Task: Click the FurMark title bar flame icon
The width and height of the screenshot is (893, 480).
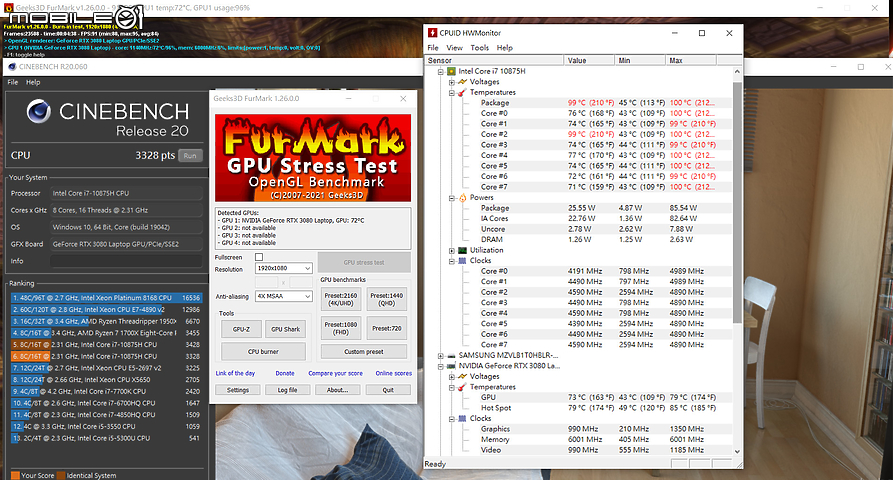Action: [x=9, y=8]
